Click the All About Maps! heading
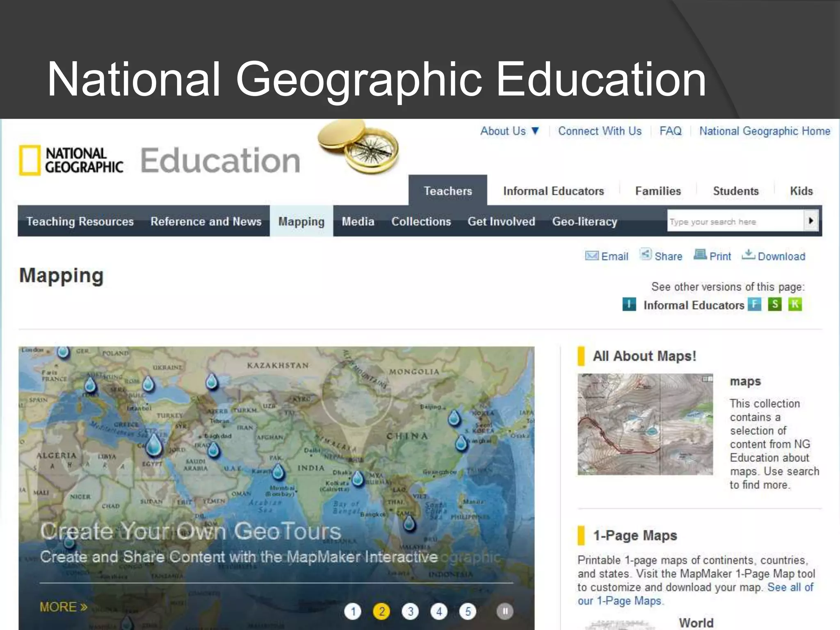 (644, 356)
